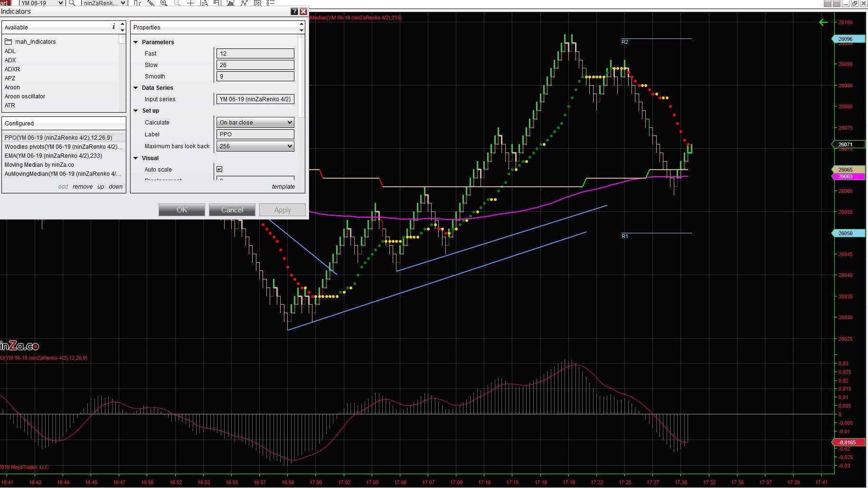Screen dimensions: 868x488
Task: Click the remove link
Action: [83, 187]
